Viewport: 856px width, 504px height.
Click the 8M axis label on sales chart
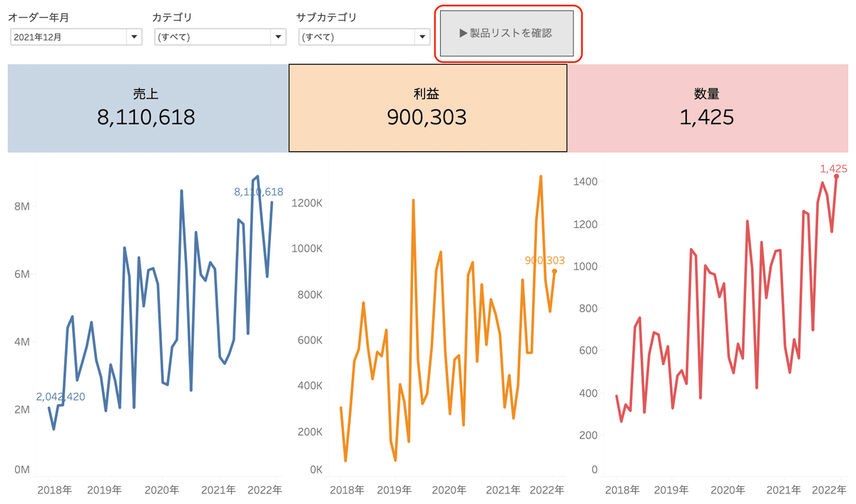click(x=23, y=207)
